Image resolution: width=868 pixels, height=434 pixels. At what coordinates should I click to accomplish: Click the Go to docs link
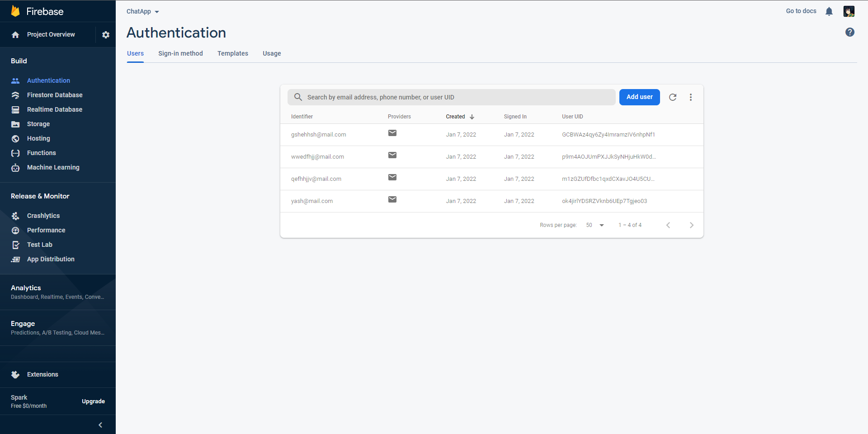(x=801, y=11)
